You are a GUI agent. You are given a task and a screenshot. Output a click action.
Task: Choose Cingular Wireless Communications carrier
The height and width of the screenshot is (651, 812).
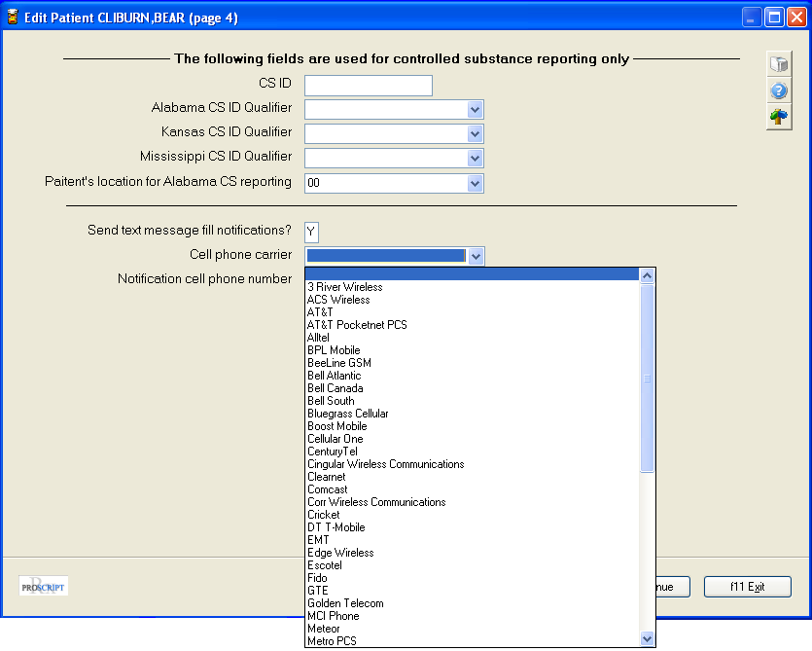[473, 464]
